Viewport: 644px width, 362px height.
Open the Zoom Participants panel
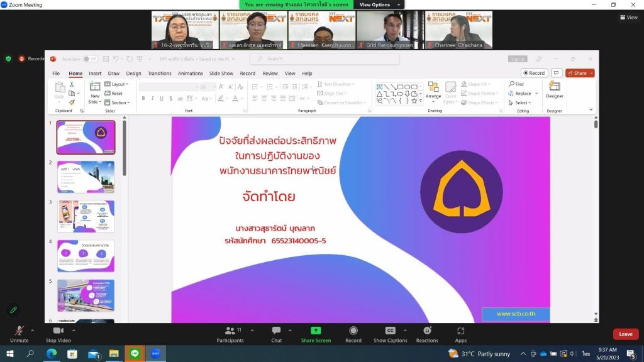[x=230, y=334]
